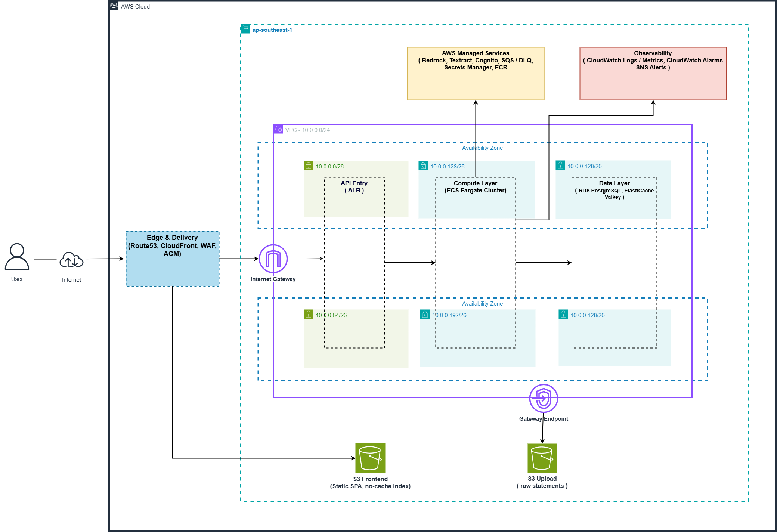Select the ap-southeast-1 region flag icon
The image size is (777, 532).
(x=245, y=28)
